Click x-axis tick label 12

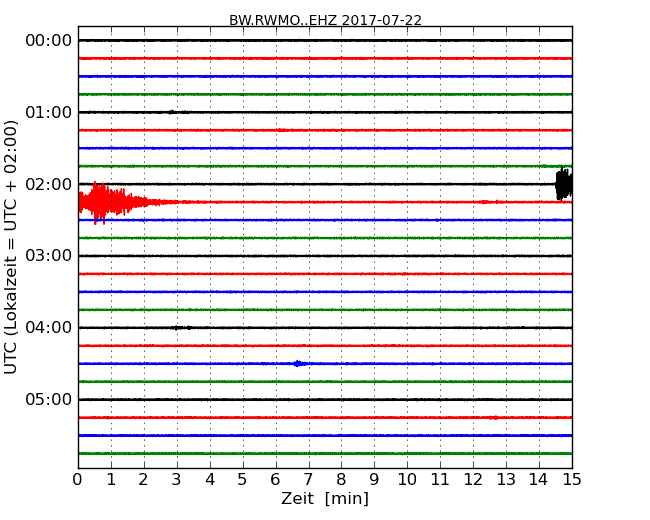coord(473,480)
